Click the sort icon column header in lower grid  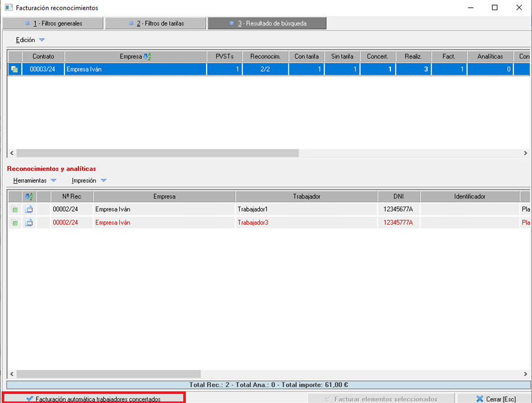pyautogui.click(x=29, y=196)
